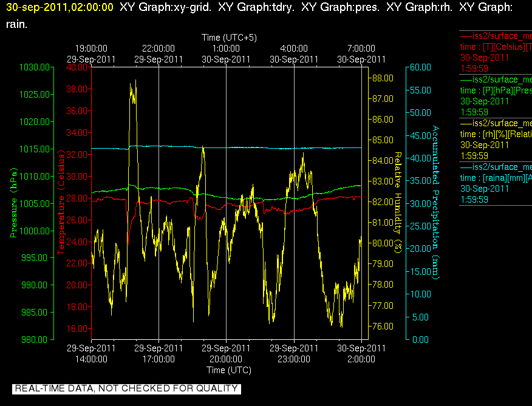
Task: Click the cyan 'Accumulated Precipitation (mm)' axis title
Action: pos(435,203)
